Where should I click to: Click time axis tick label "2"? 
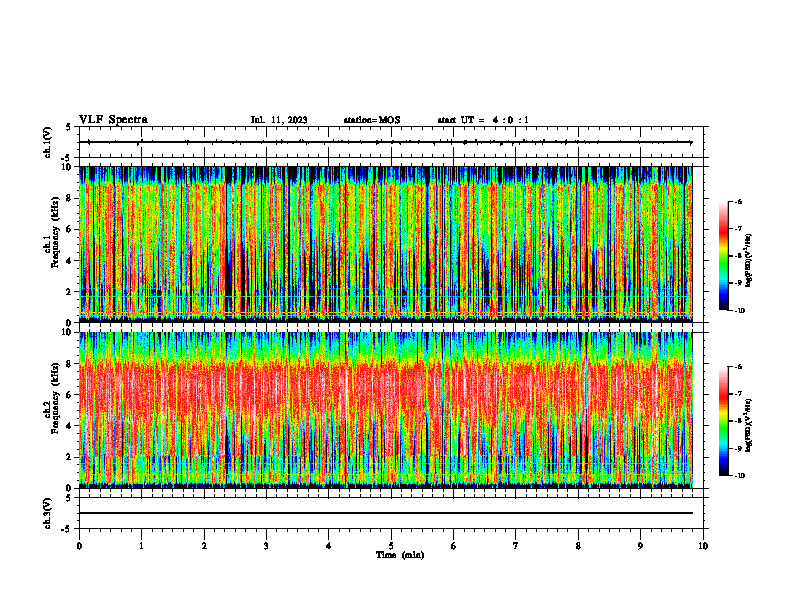[x=204, y=546]
